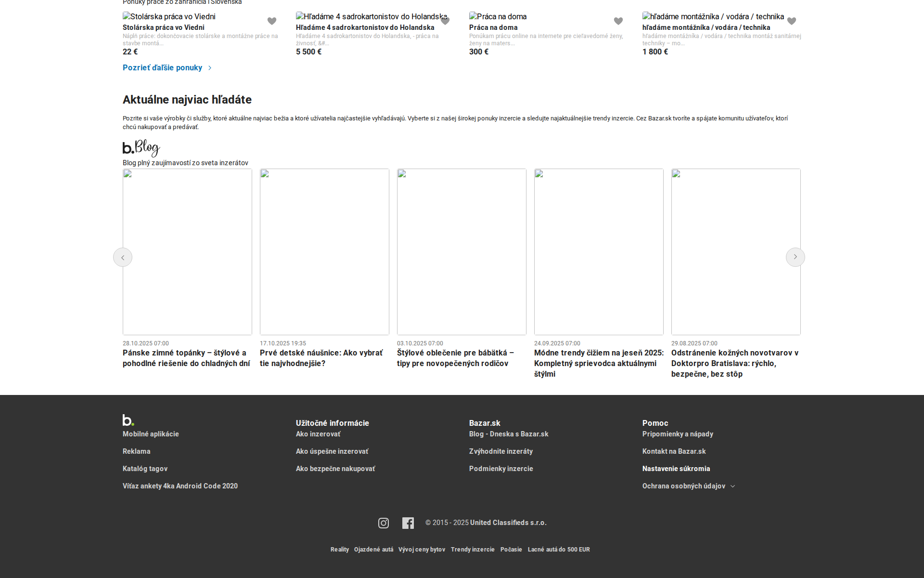Open the Instagram icon in footer
Screen dimensions: 924x578
coord(384,523)
